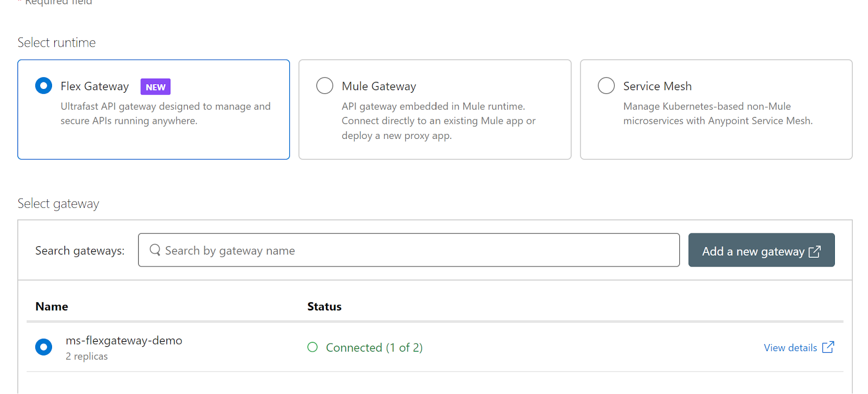Click the Search gateways label

tap(80, 251)
